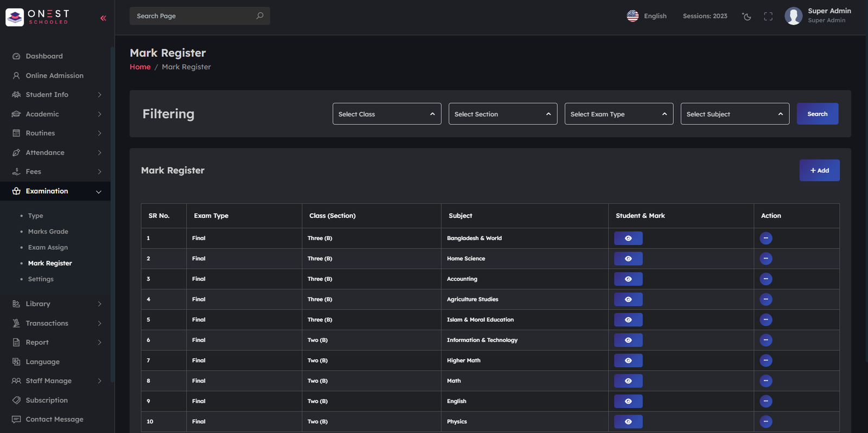Image resolution: width=868 pixels, height=433 pixels.
Task: Open action menu for Bangladesh & World row
Action: point(765,238)
